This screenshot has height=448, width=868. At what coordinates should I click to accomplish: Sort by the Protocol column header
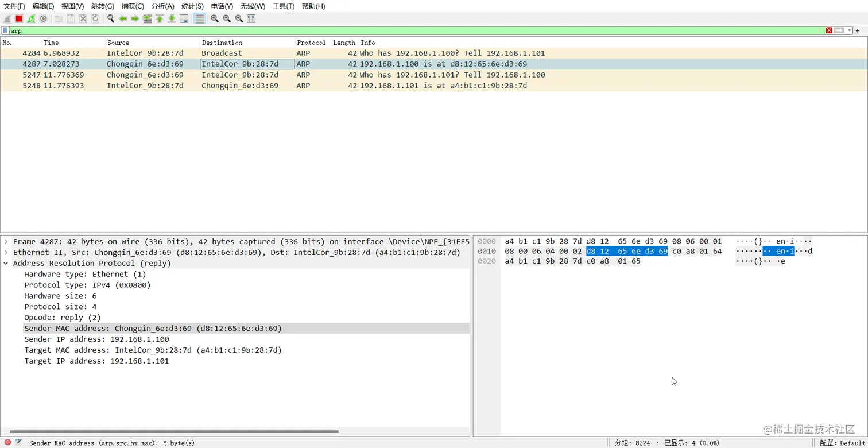click(313, 43)
